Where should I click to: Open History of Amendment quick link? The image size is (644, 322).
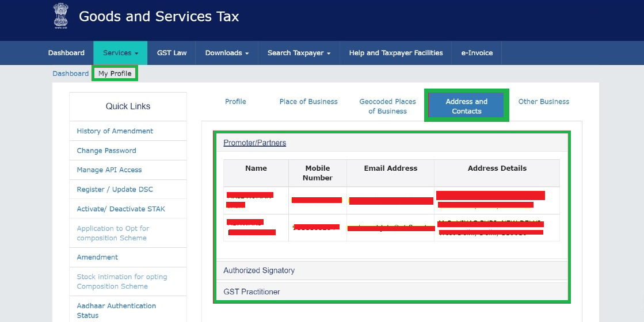115,131
